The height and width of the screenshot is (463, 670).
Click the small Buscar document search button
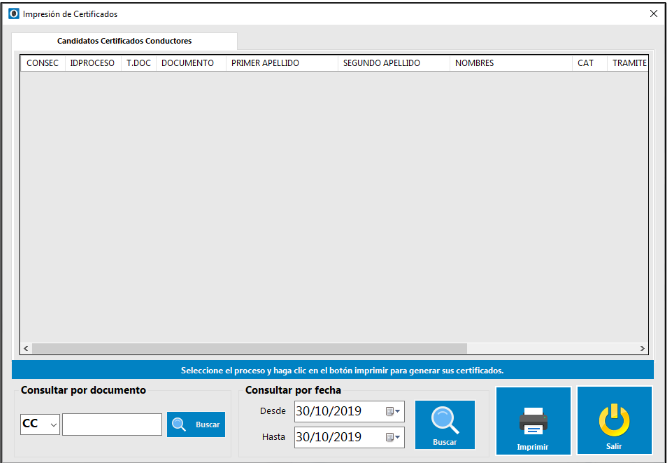[196, 425]
